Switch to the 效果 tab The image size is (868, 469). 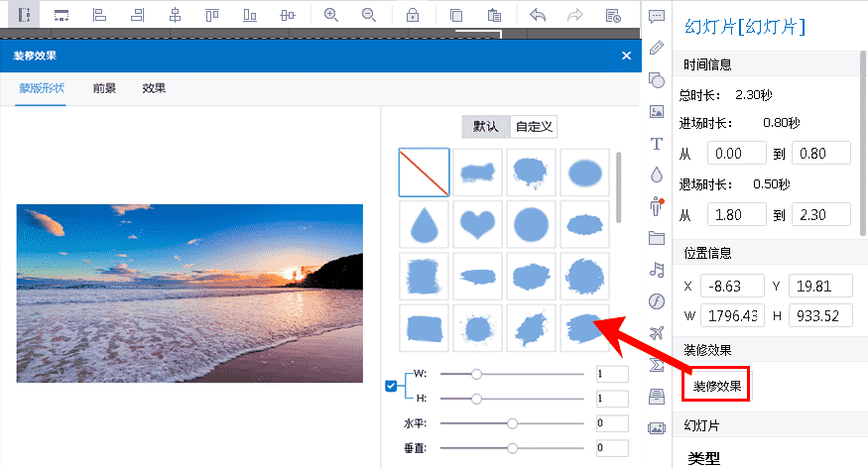tap(154, 88)
